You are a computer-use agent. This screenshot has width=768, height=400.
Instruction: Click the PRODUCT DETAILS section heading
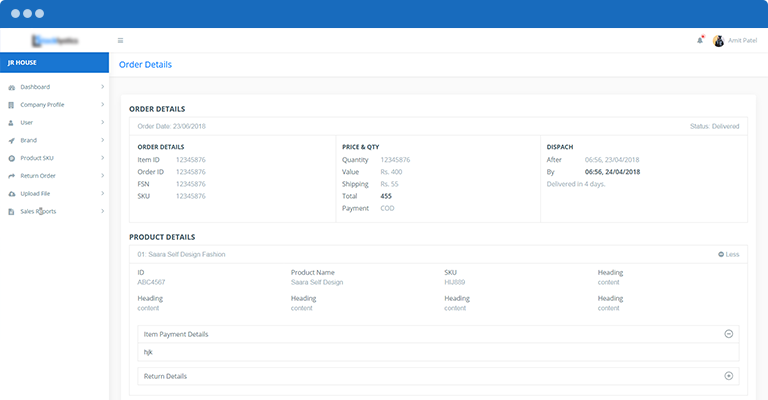(162, 237)
